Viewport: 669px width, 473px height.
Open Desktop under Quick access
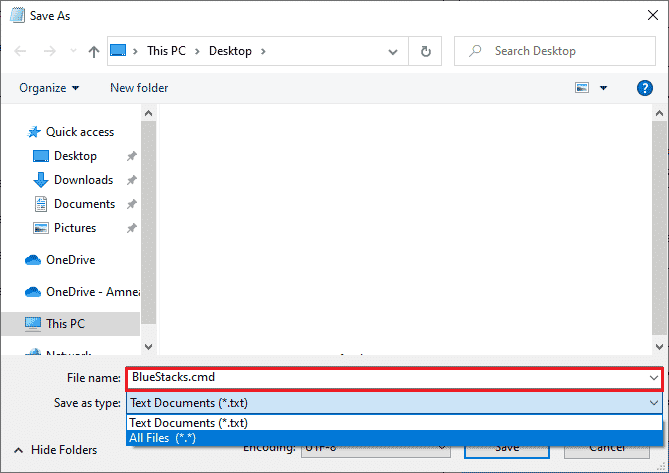coord(76,156)
